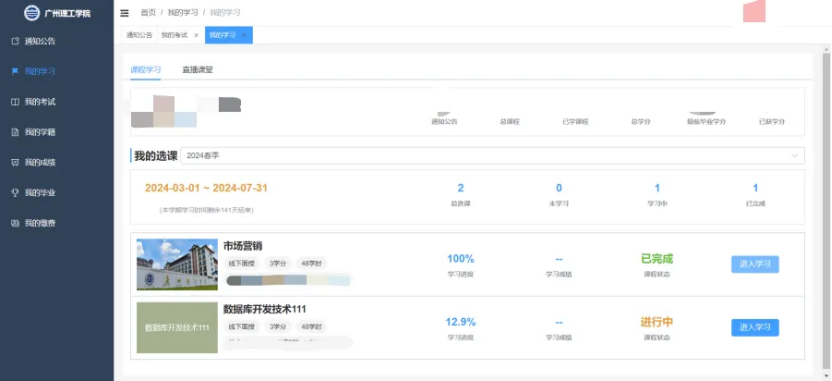
Task: Switch to the 直播课堂 tab
Action: (197, 70)
